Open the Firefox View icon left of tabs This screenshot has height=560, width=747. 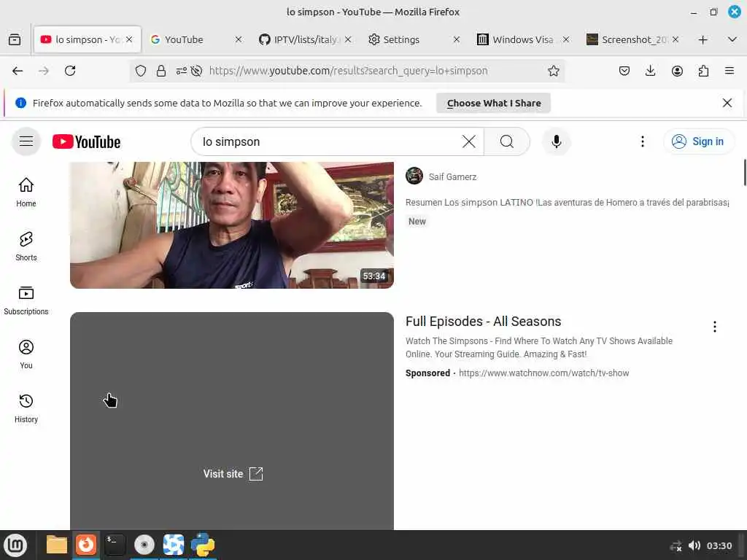(x=15, y=39)
